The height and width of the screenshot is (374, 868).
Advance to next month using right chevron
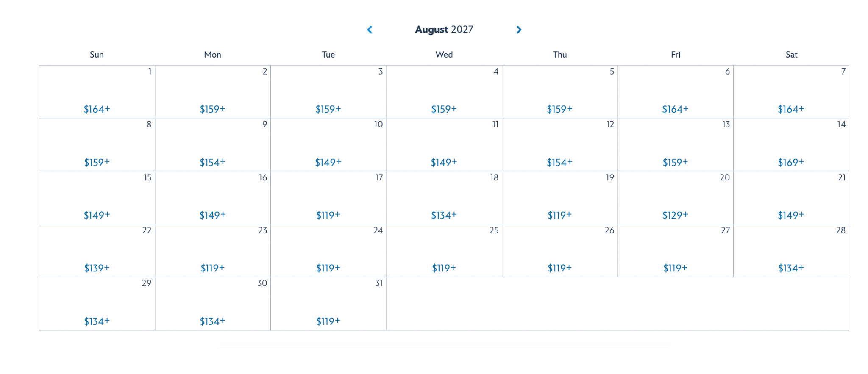pos(519,30)
